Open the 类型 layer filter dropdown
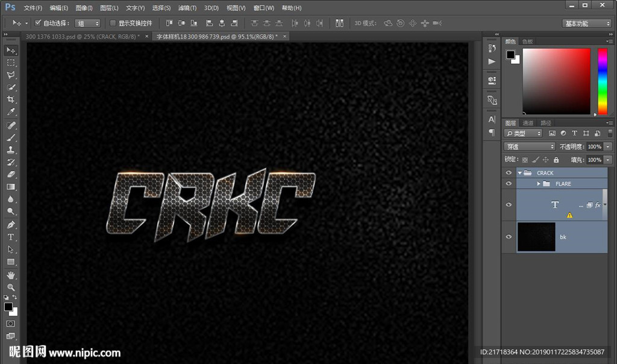 coord(523,133)
